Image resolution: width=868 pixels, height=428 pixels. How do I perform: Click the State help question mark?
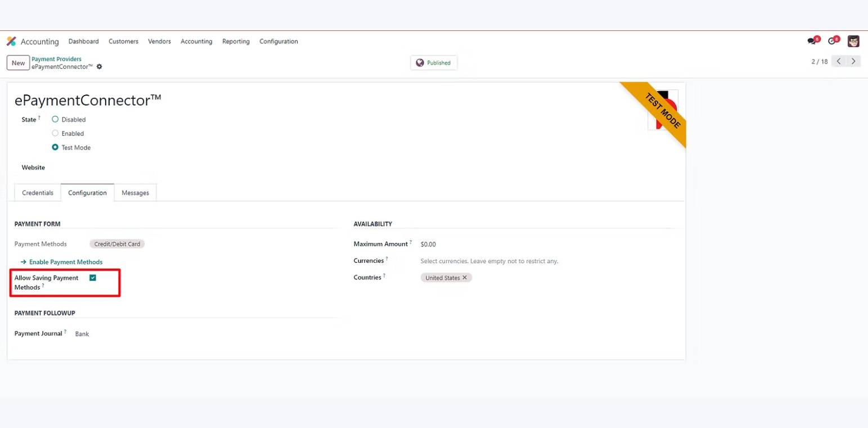coord(39,118)
